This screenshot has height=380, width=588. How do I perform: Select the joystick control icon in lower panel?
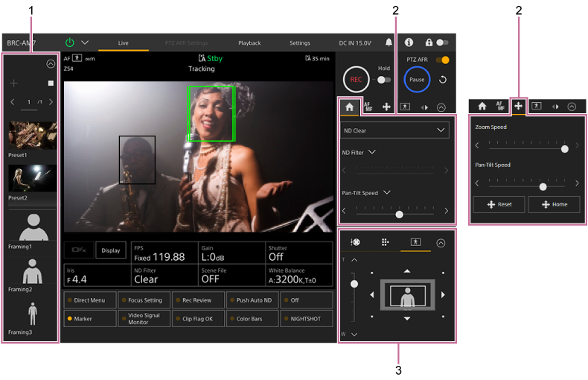coord(355,242)
